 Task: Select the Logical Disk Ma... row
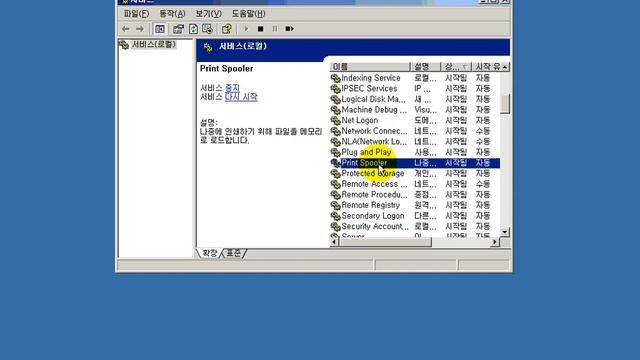pos(415,99)
